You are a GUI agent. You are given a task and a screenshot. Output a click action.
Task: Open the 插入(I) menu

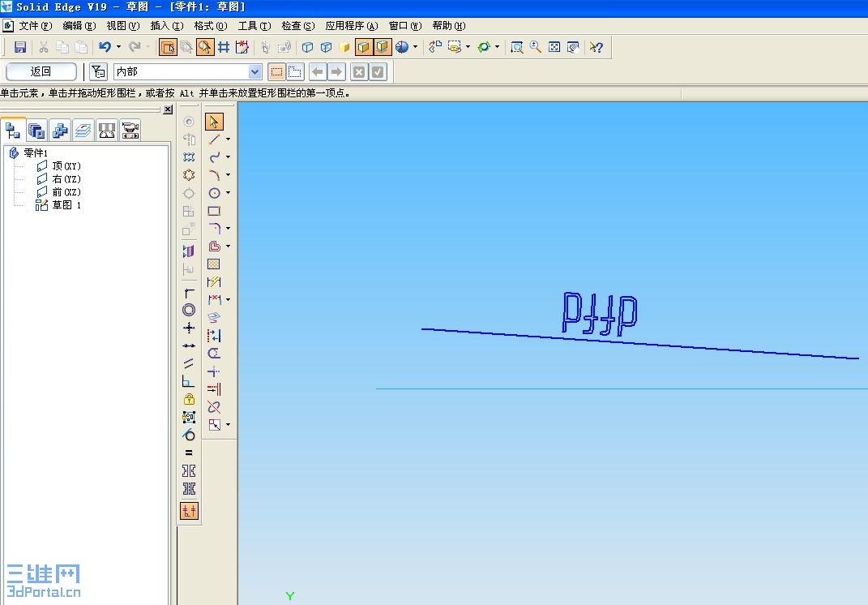pos(167,26)
